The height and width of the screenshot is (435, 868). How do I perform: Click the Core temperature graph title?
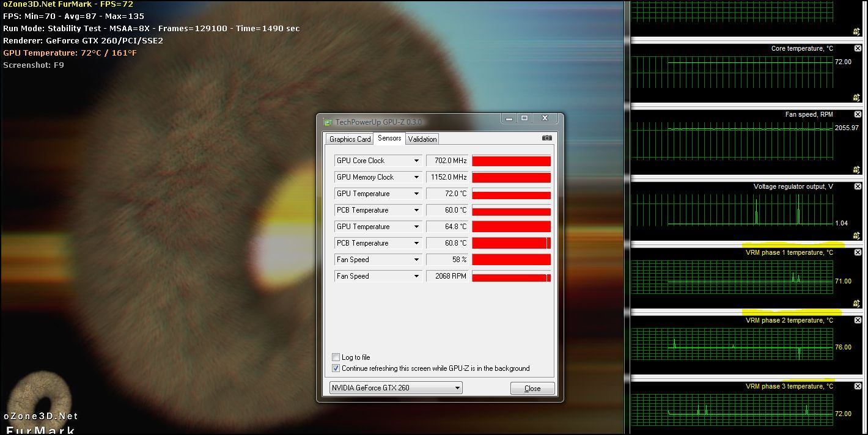pyautogui.click(x=802, y=48)
